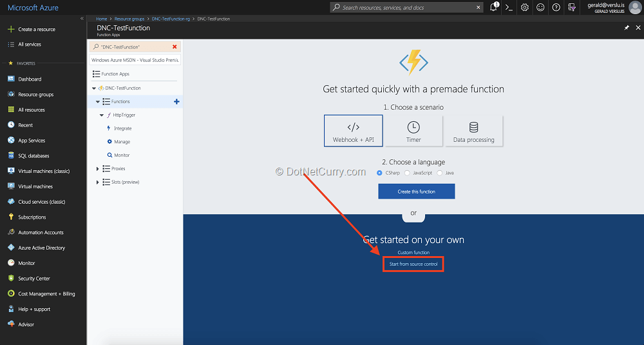The width and height of the screenshot is (644, 345).
Task: Clear the DNC-TestFunction search filter
Action: (175, 47)
